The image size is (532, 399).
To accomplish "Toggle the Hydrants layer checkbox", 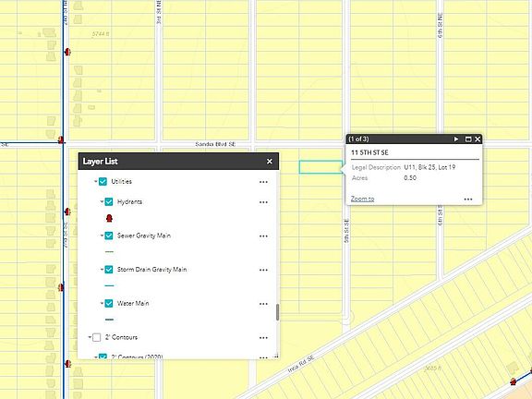I will click(109, 202).
